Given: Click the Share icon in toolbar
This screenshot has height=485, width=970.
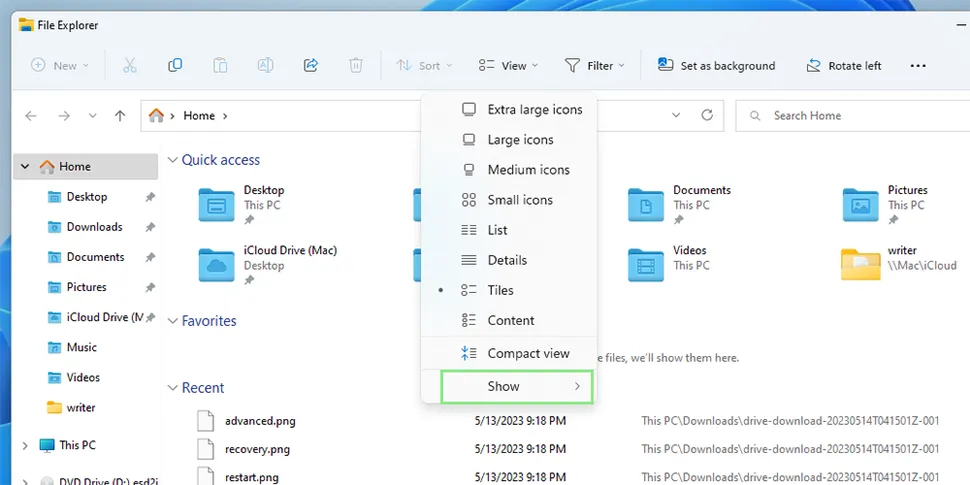Looking at the screenshot, I should (311, 65).
